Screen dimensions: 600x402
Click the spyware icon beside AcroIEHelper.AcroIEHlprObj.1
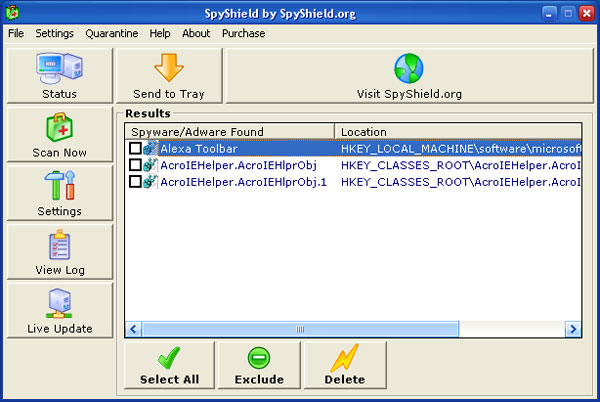click(x=150, y=182)
